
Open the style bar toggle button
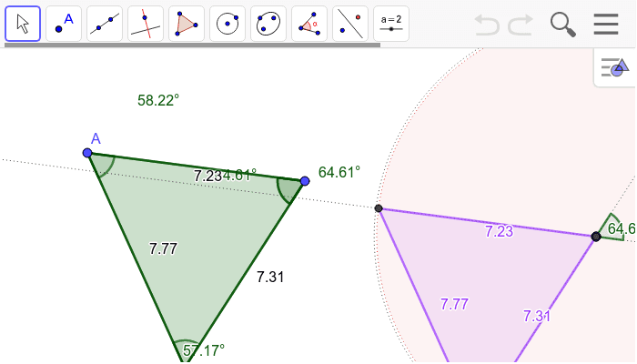point(615,67)
